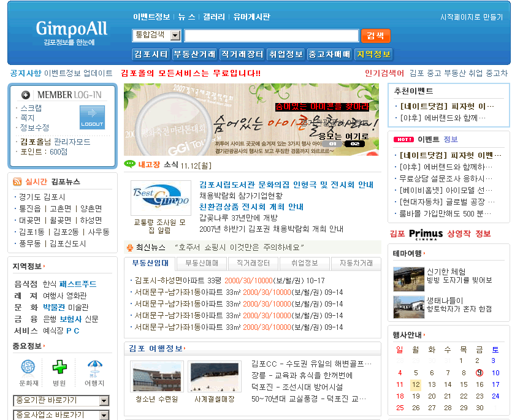Open the 부동산거래 navigation menu
Viewport: 512px width, 420px height.
coord(194,54)
